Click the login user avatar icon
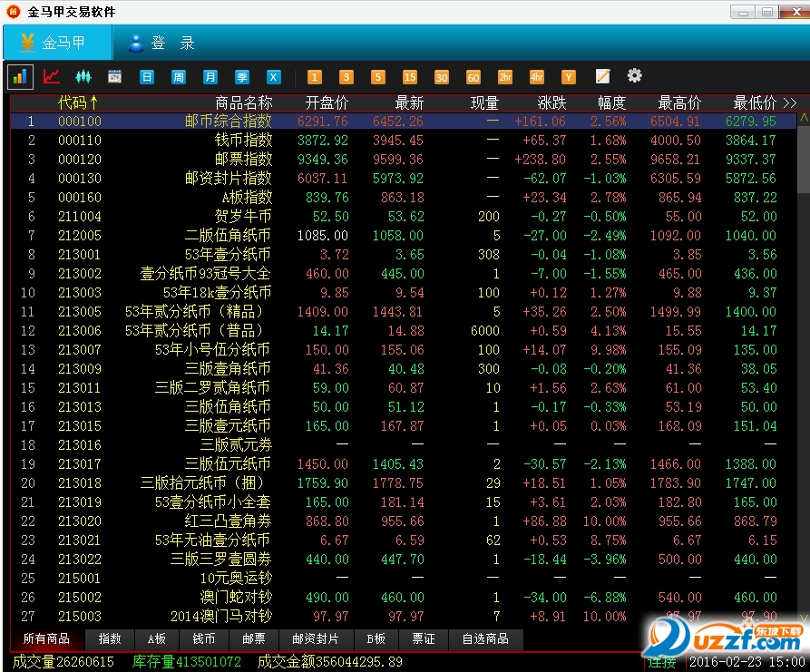The image size is (810, 672). coord(136,44)
